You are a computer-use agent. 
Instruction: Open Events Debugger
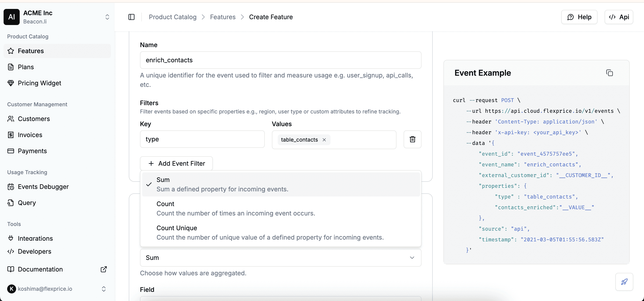click(57, 187)
